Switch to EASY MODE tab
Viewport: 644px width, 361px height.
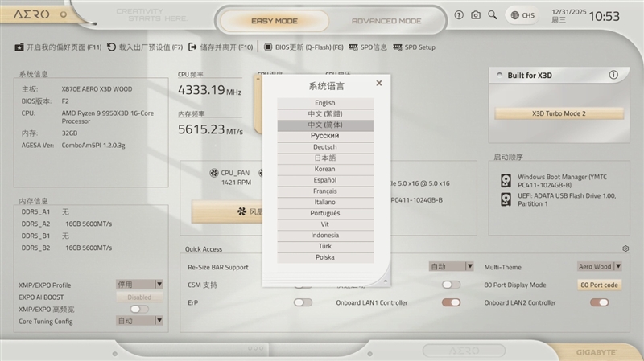[275, 21]
